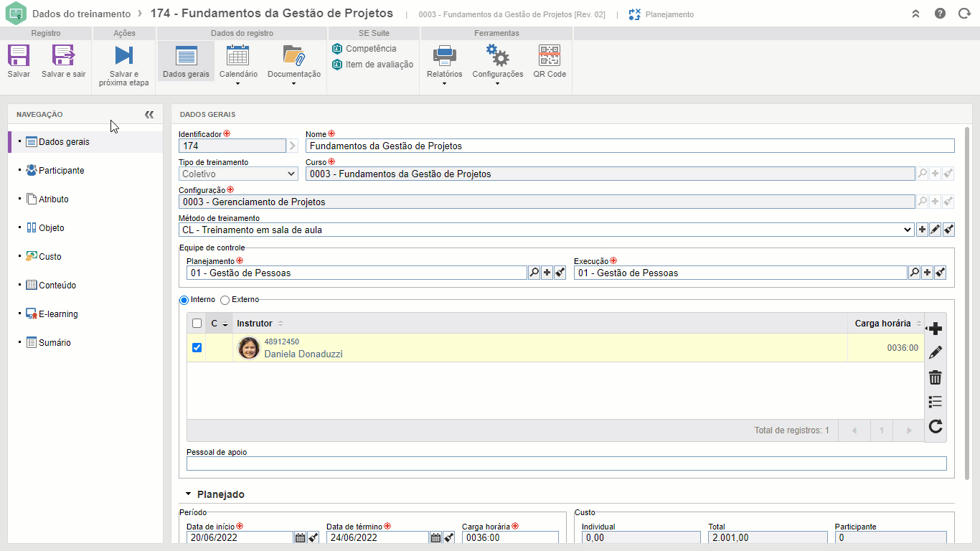The image size is (980, 551).
Task: Select the Externo radio button
Action: click(x=225, y=300)
